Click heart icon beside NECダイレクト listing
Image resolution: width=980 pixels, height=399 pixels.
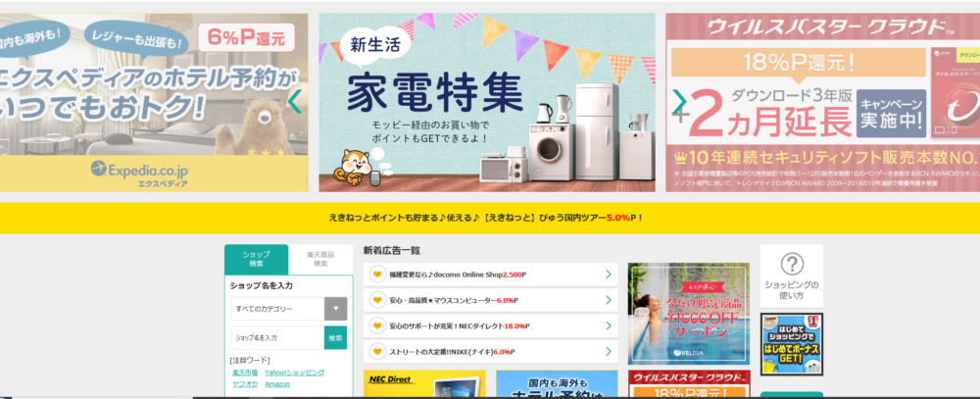coord(377,325)
